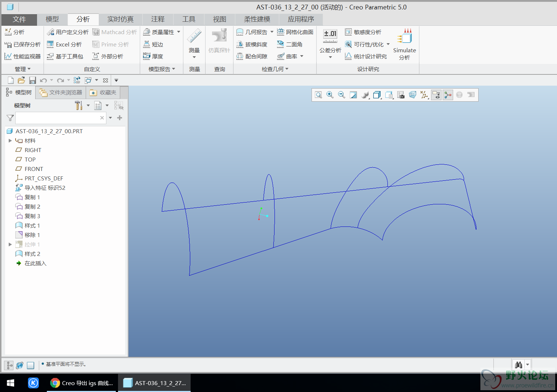Click the Refit view icon

pos(318,95)
